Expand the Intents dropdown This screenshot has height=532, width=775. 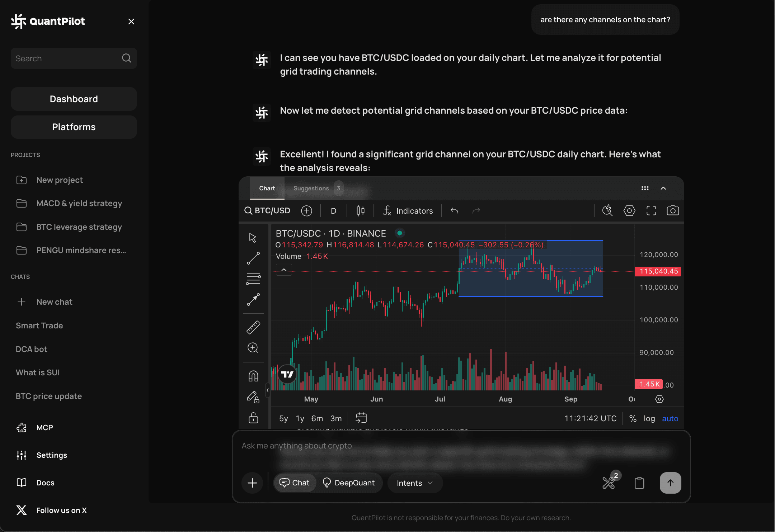(415, 483)
